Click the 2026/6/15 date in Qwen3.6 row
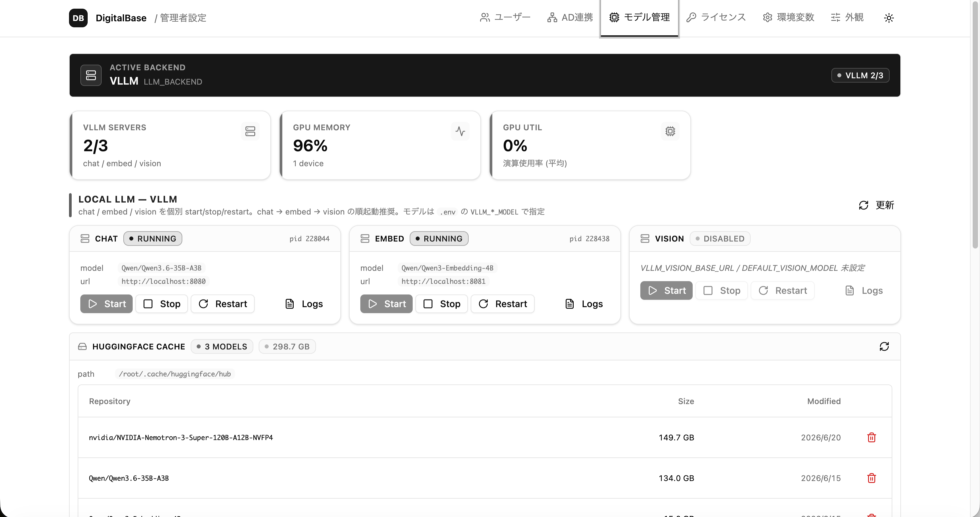 (821, 478)
